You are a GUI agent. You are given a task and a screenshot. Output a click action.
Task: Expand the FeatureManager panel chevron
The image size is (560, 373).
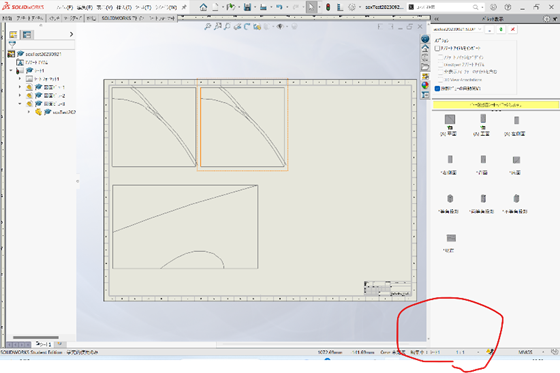[x=71, y=34]
